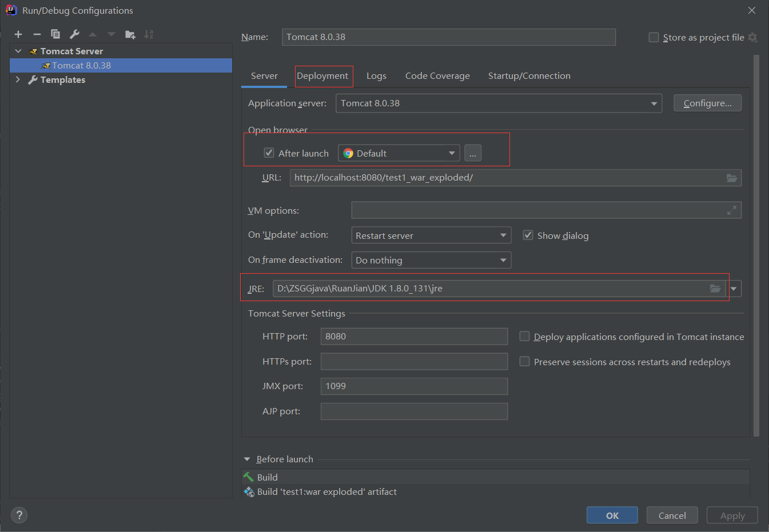This screenshot has width=769, height=532.
Task: Uncheck the After launch checkbox
Action: pyautogui.click(x=269, y=153)
